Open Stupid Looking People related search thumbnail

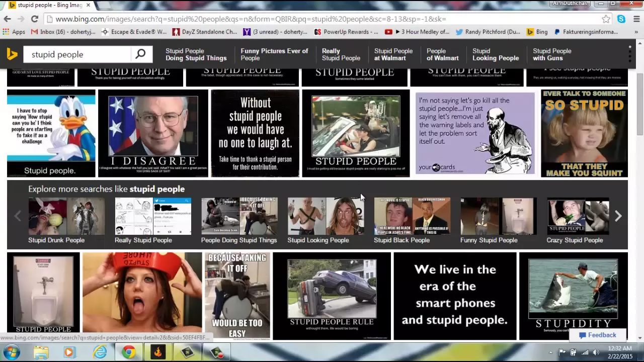(x=326, y=221)
